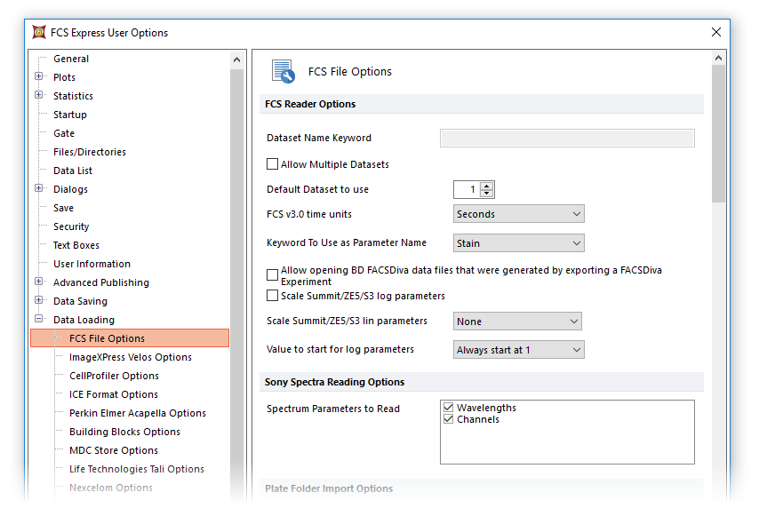Increase Default Dataset to use value

pyautogui.click(x=486, y=186)
